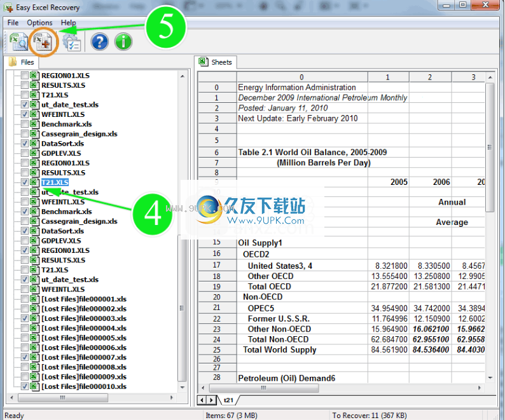The image size is (505, 420).
Task: Check the [Lost Files]file000004.xls checkbox
Action: [x=25, y=328]
